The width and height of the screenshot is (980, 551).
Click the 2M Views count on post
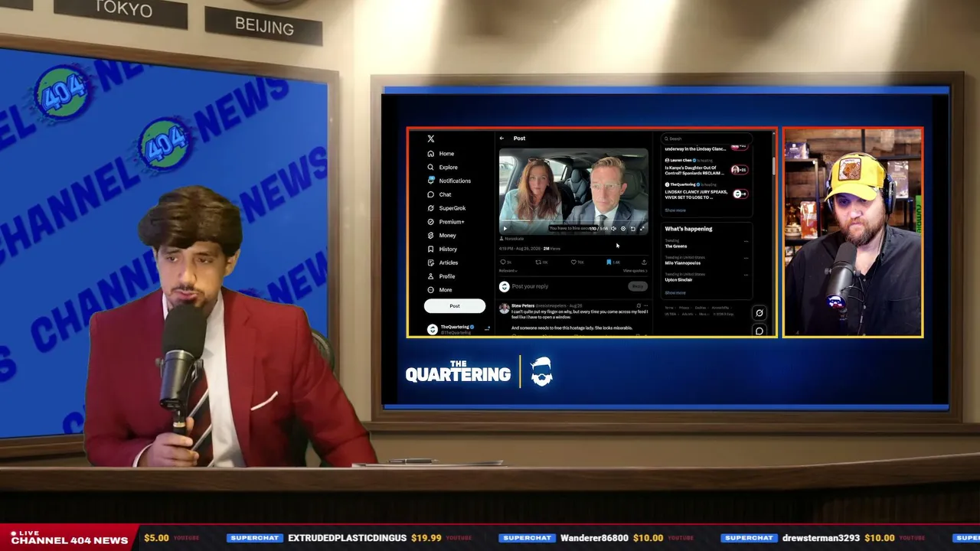[551, 249]
